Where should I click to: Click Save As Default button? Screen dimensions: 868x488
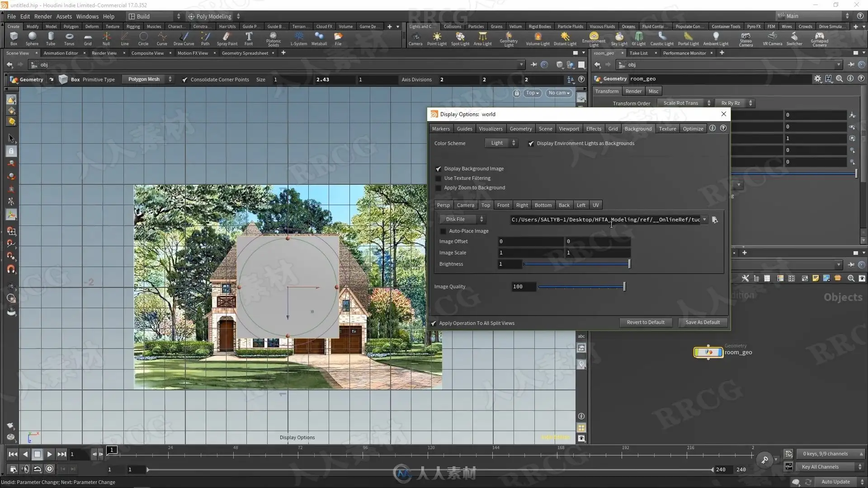coord(702,322)
